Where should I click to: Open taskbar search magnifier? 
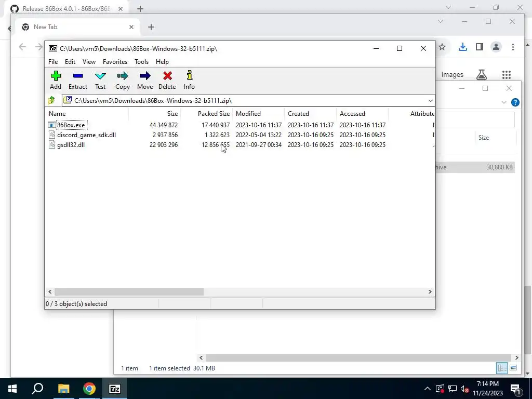(x=37, y=389)
